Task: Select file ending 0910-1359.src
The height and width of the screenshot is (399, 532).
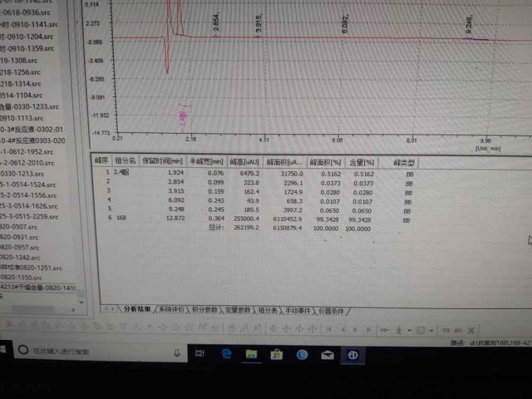Action: click(x=27, y=48)
